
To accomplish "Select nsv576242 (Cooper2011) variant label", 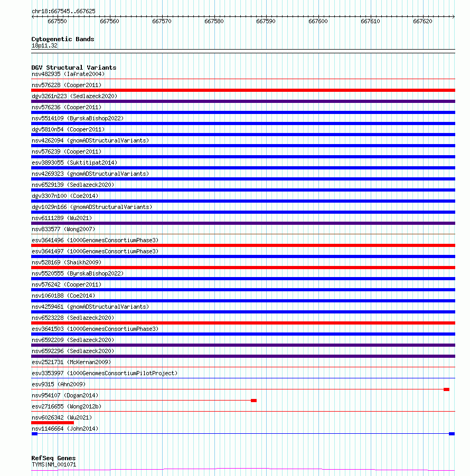I will point(67,284).
